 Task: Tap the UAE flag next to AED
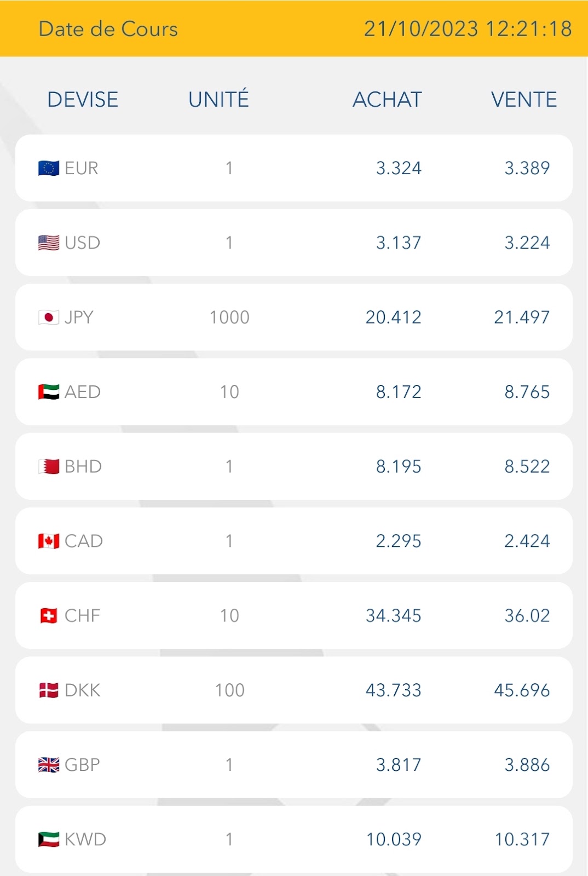(49, 392)
